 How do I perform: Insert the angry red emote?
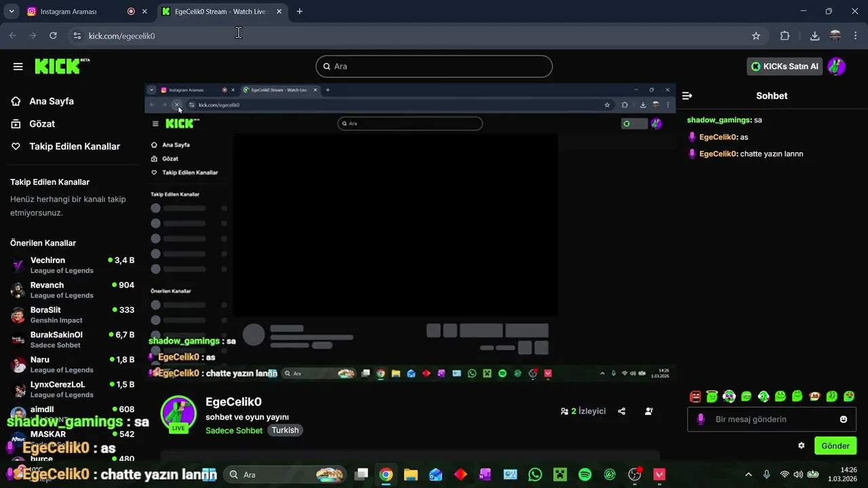(695, 396)
